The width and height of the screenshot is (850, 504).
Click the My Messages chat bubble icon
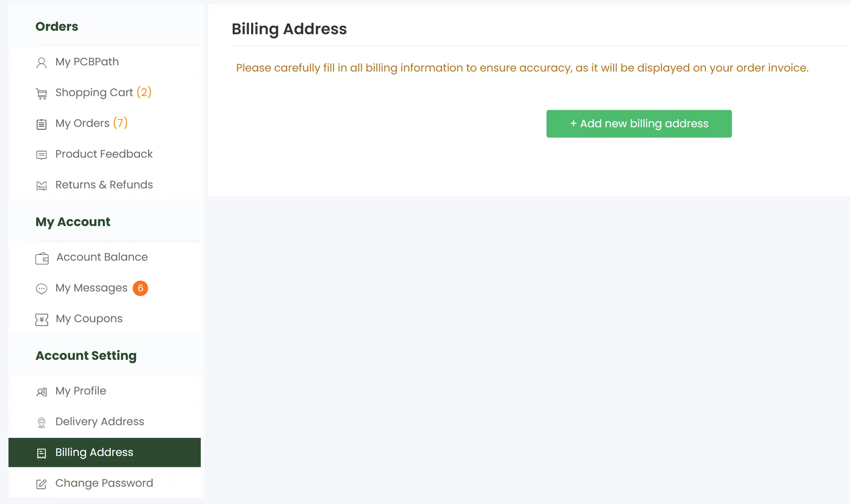click(42, 289)
